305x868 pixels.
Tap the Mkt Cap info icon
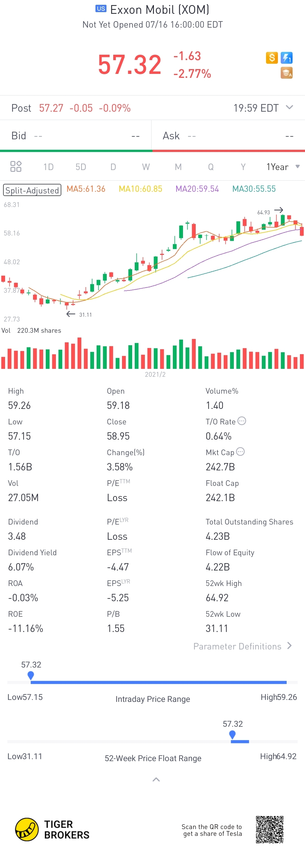pos(240,451)
